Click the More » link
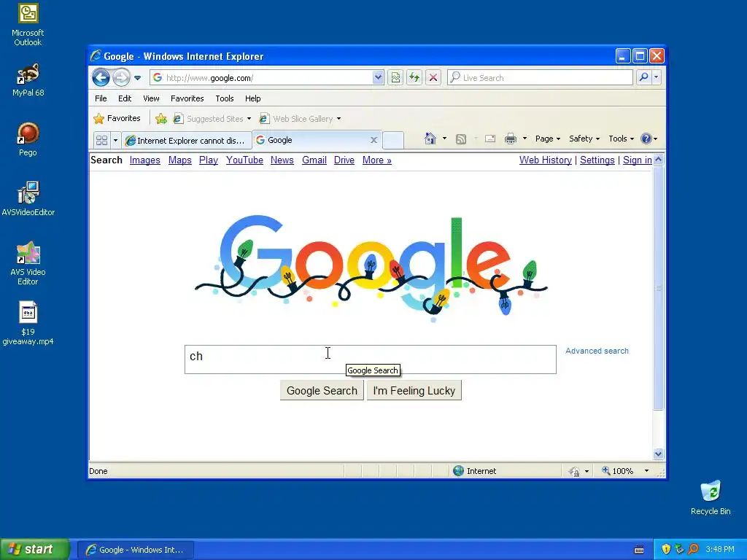Screen dimensions: 747x560 pos(377,160)
